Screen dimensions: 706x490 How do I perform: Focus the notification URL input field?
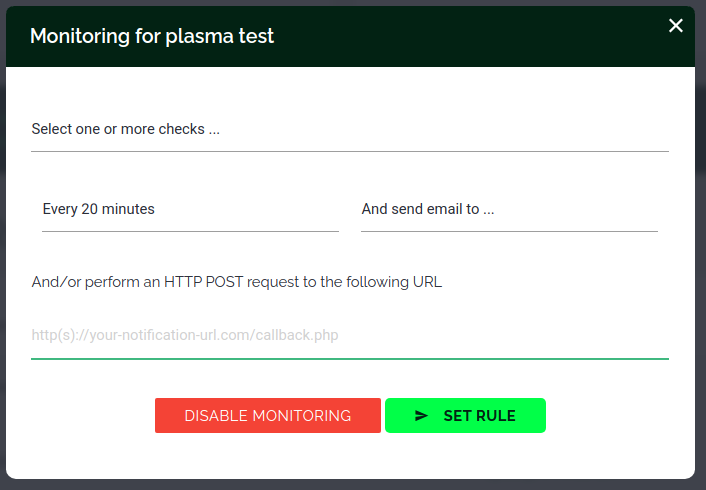[x=349, y=336]
